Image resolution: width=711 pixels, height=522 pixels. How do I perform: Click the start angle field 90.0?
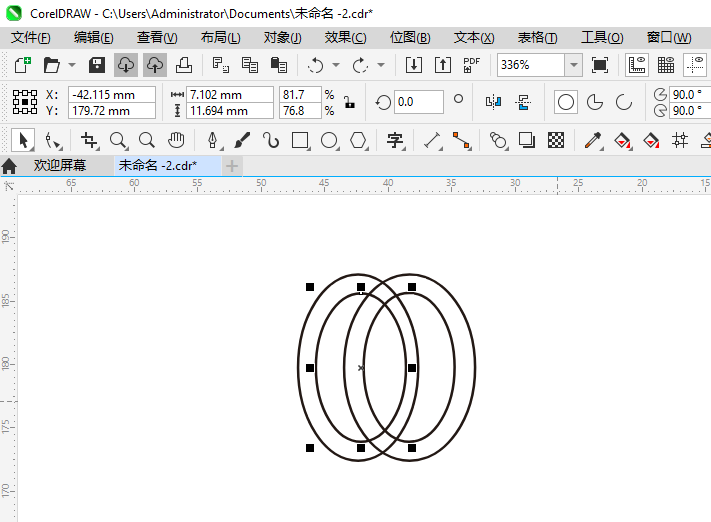pyautogui.click(x=691, y=94)
